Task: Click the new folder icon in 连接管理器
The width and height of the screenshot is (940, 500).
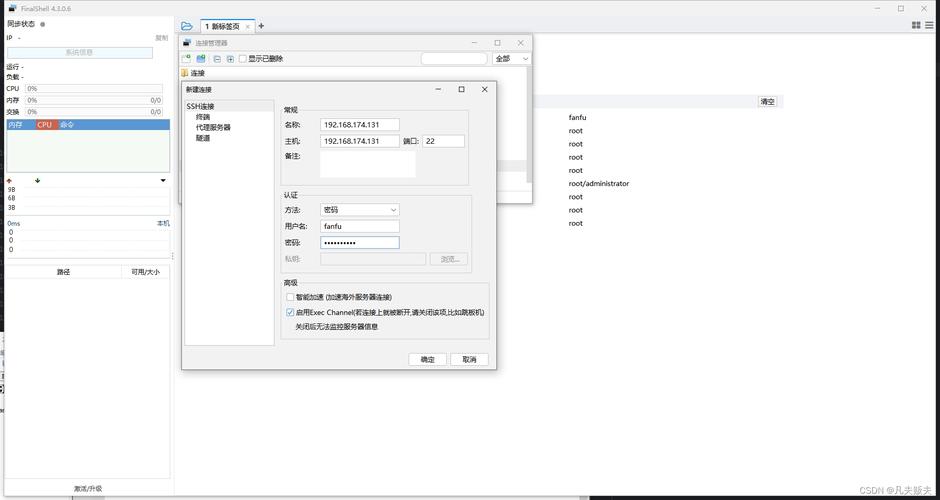Action: 201,59
